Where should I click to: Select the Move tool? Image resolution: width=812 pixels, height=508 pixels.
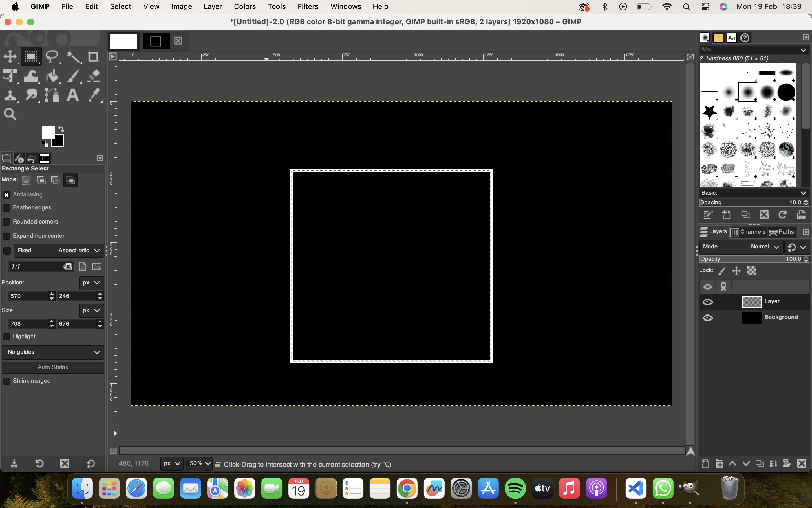10,56
